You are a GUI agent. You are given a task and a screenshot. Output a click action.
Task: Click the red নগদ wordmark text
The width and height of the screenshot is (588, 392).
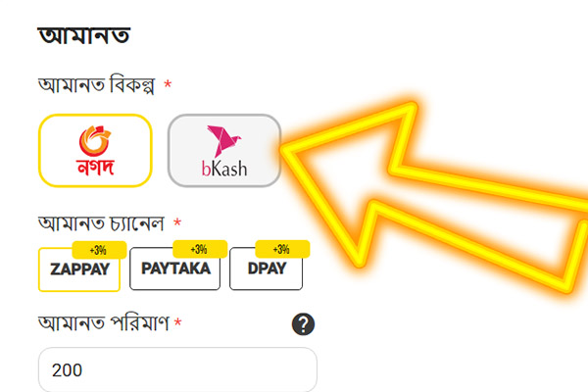click(95, 168)
